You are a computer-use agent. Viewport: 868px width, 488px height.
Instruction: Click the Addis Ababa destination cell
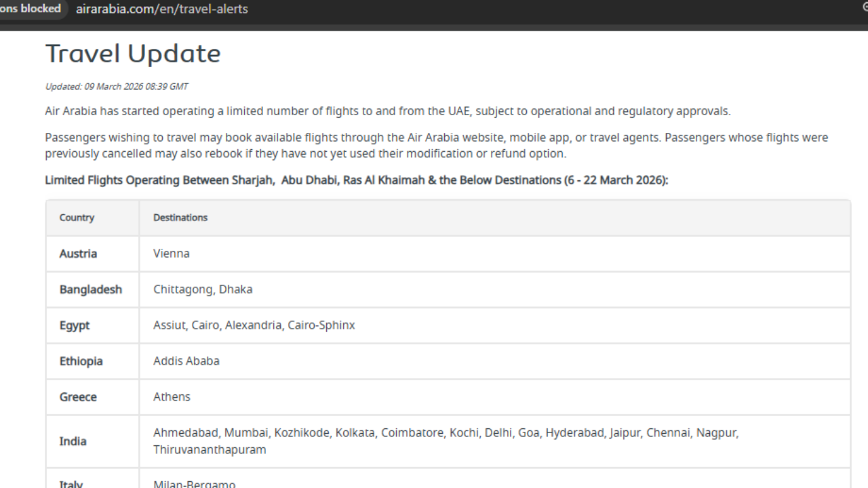click(186, 361)
